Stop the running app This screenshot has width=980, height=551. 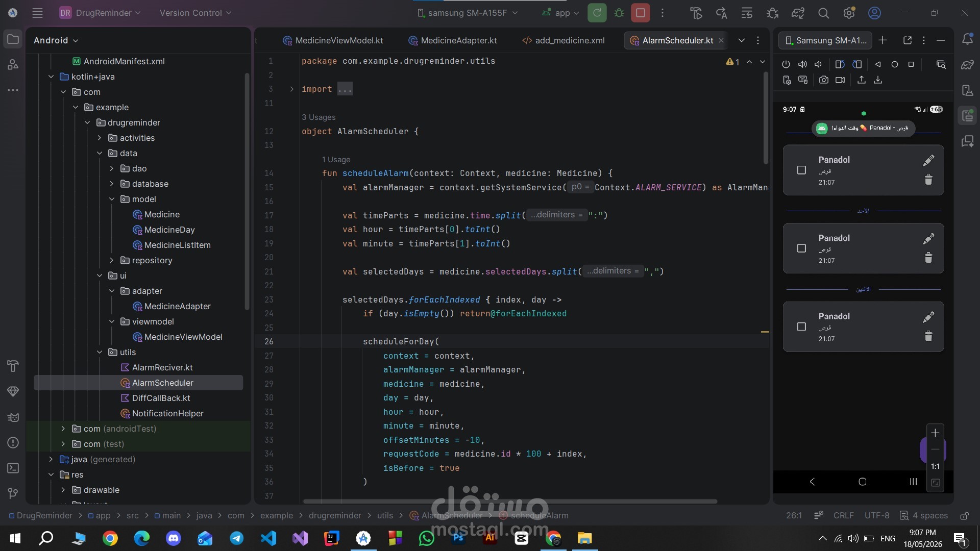[641, 13]
